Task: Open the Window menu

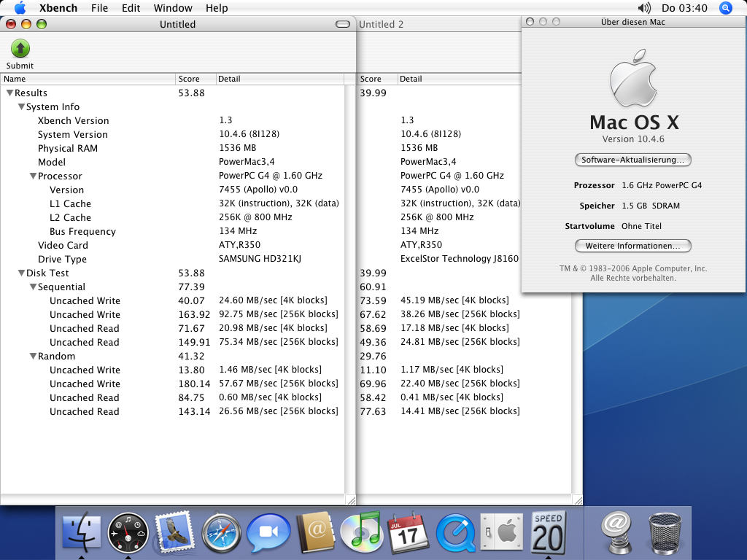Action: click(x=173, y=8)
